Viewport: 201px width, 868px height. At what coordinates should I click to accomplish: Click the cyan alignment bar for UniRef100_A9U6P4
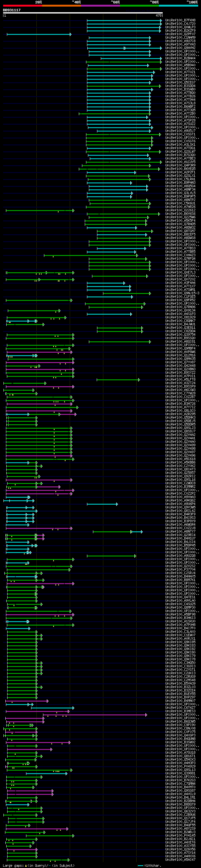coord(102,504)
